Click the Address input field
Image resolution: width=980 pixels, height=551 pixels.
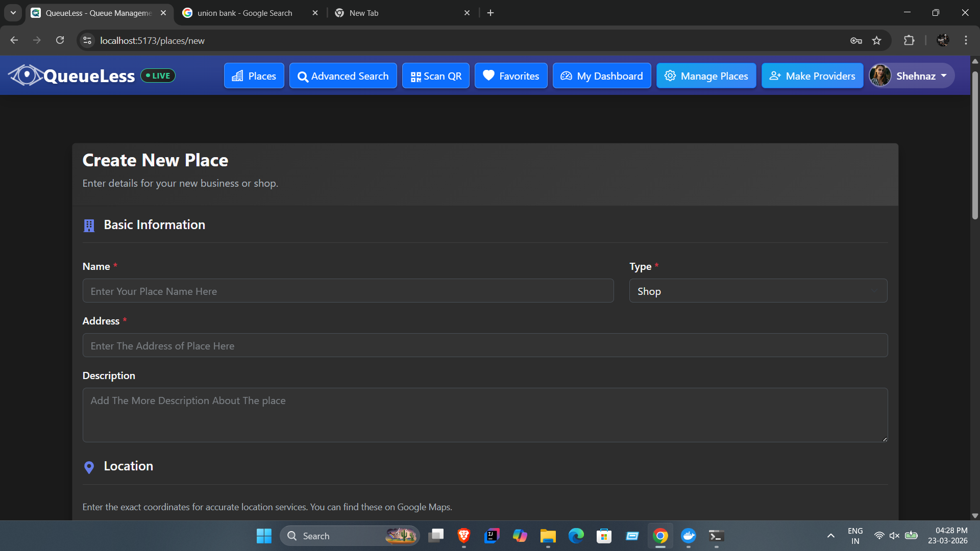(x=485, y=345)
